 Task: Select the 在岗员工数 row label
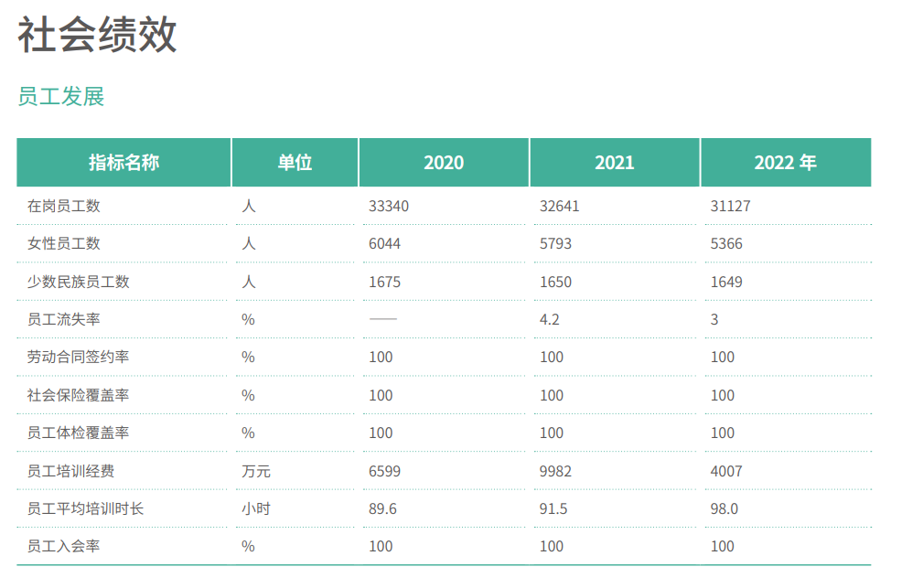(64, 206)
